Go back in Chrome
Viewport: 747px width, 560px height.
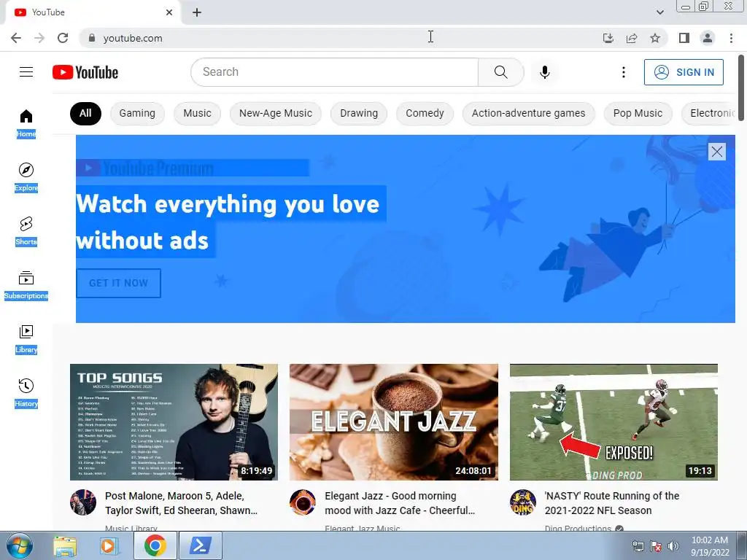pos(16,38)
